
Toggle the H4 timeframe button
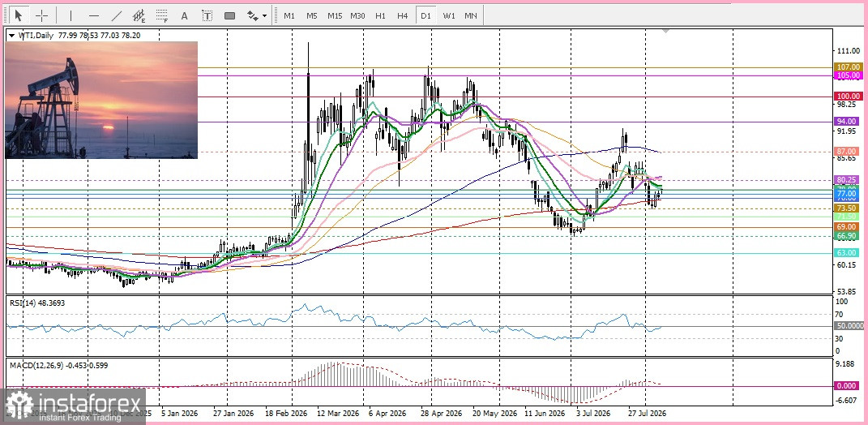click(403, 15)
